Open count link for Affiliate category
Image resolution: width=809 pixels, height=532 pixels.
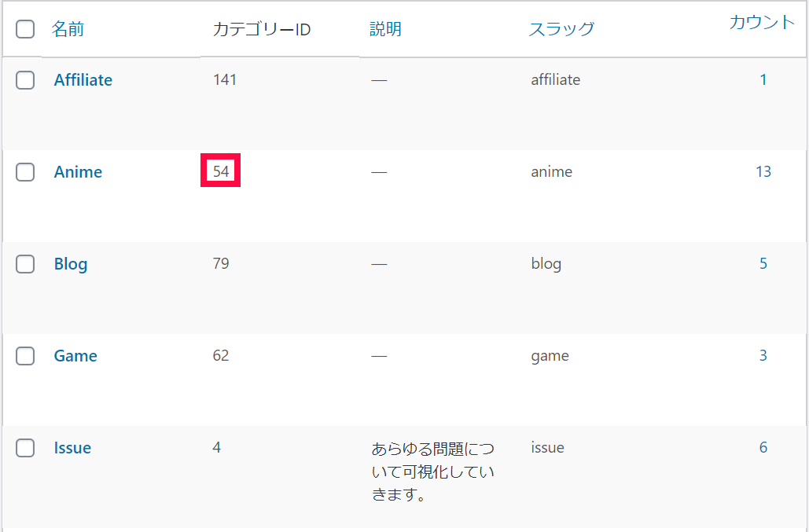[x=763, y=79]
